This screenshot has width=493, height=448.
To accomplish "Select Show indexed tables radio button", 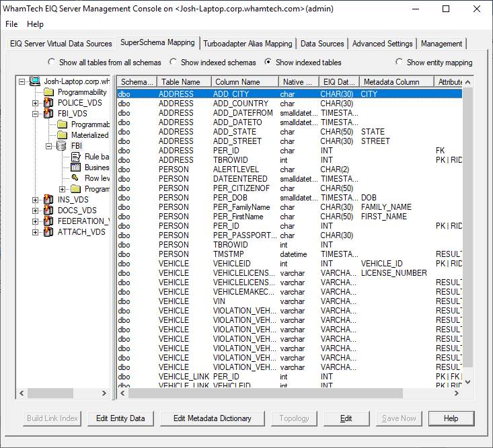I will [268, 62].
